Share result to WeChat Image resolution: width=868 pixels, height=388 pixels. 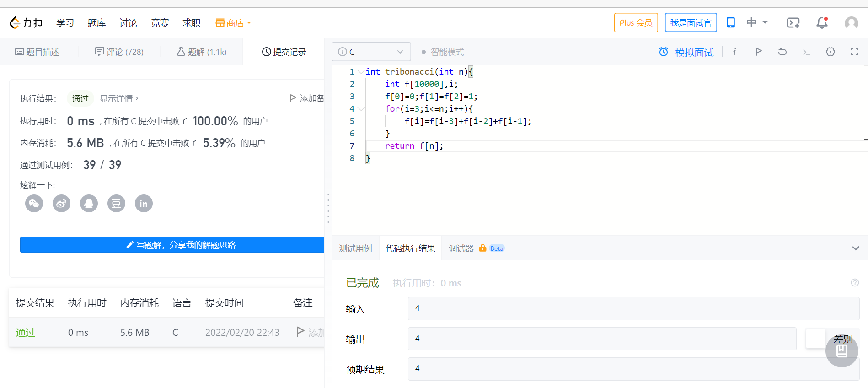click(x=34, y=204)
